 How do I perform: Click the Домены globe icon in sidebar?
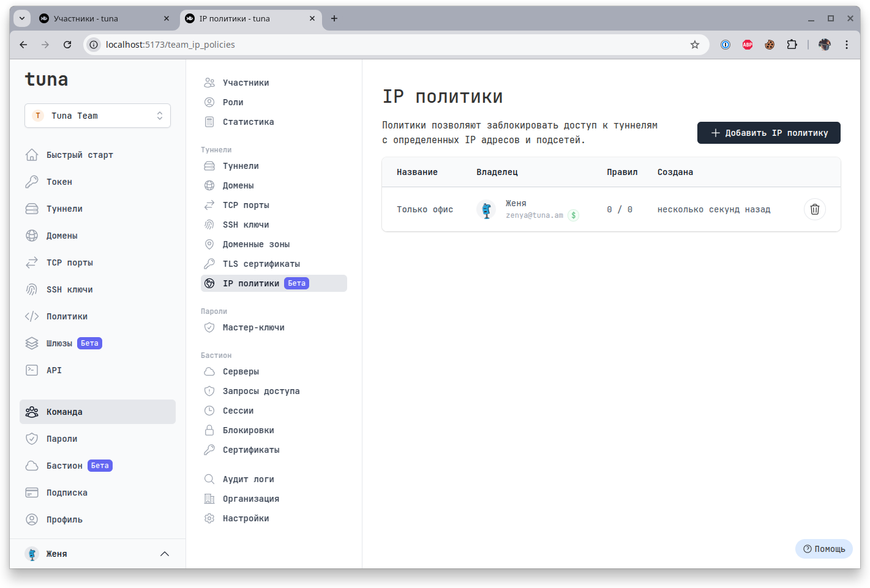pos(32,235)
